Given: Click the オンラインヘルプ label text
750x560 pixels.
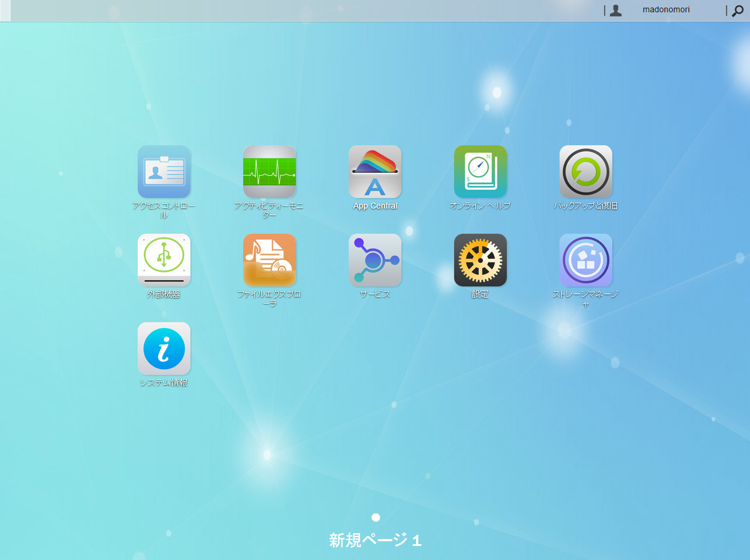Looking at the screenshot, I should pos(480,206).
